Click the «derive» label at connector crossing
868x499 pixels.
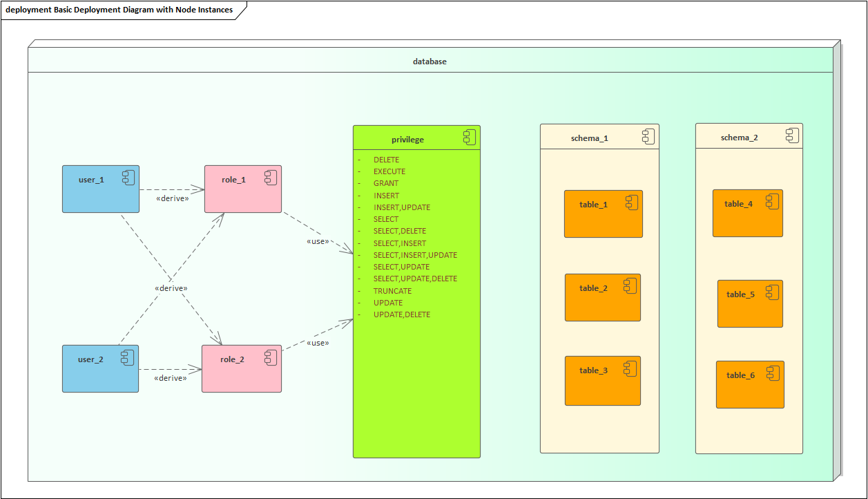[171, 288]
